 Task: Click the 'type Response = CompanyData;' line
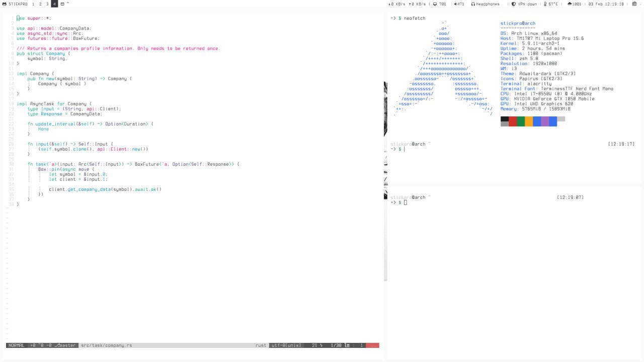click(x=65, y=114)
